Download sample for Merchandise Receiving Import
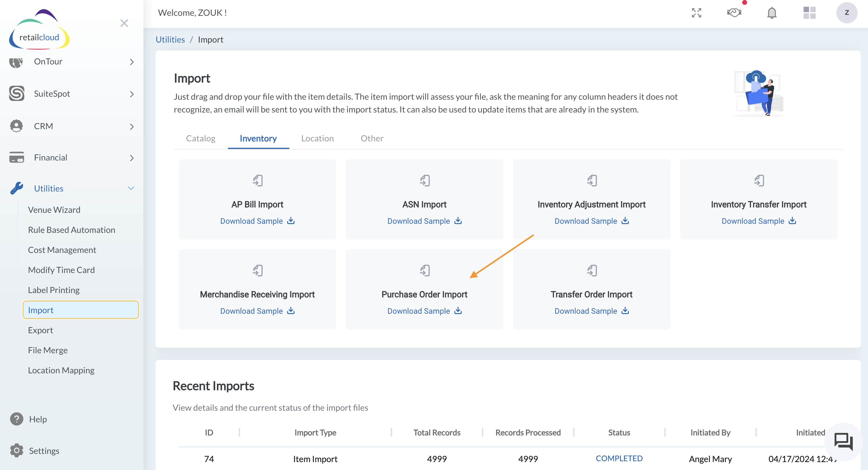This screenshot has width=868, height=470. click(x=257, y=311)
